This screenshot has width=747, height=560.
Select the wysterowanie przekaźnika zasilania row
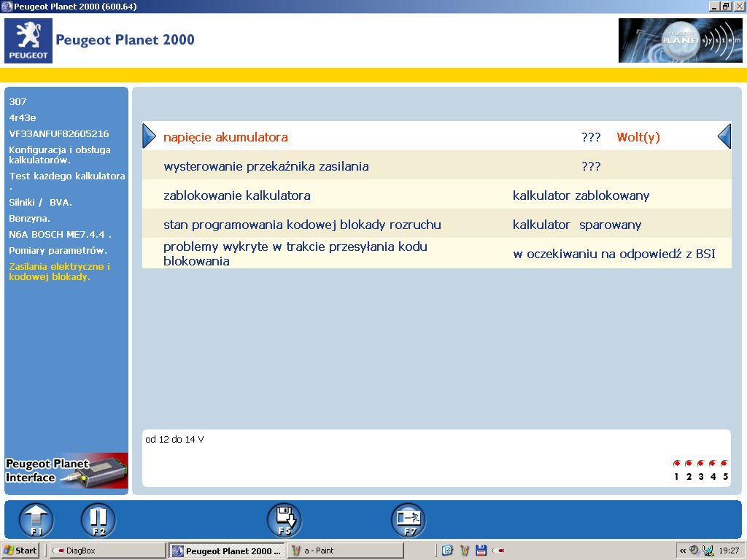(x=437, y=166)
